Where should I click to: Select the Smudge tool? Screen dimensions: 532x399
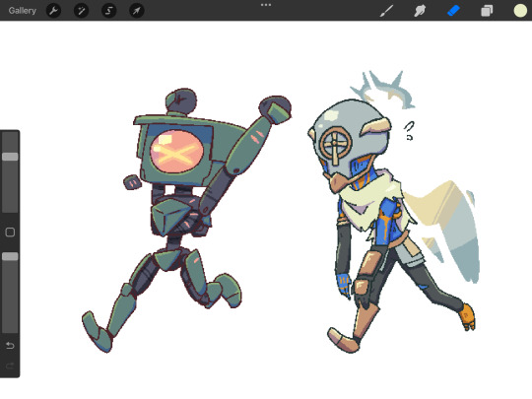[x=420, y=11]
